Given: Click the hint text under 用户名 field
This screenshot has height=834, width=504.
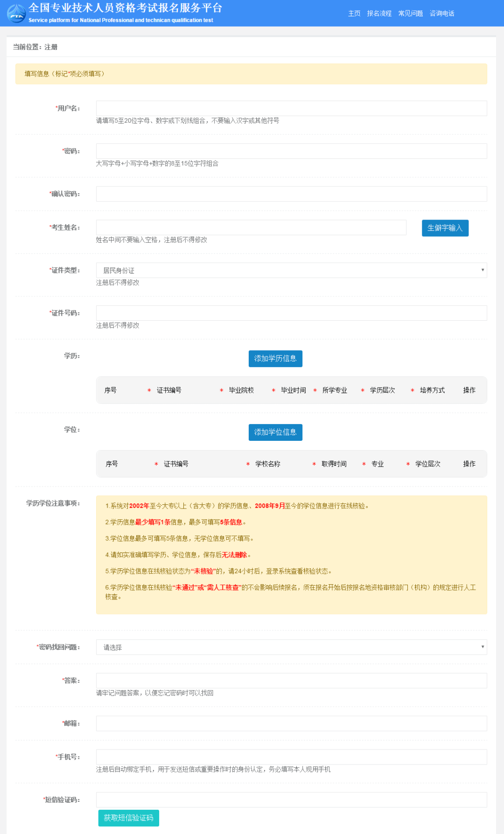Looking at the screenshot, I should coord(188,121).
